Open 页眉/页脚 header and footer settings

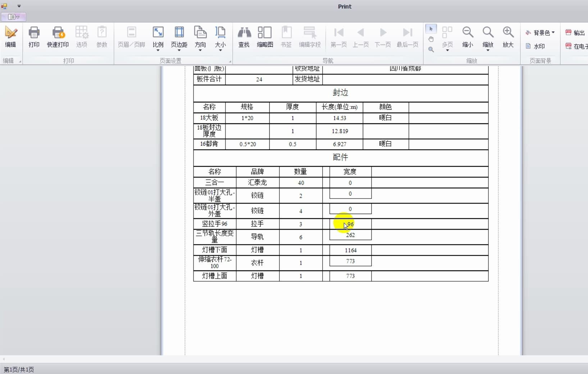pos(131,37)
